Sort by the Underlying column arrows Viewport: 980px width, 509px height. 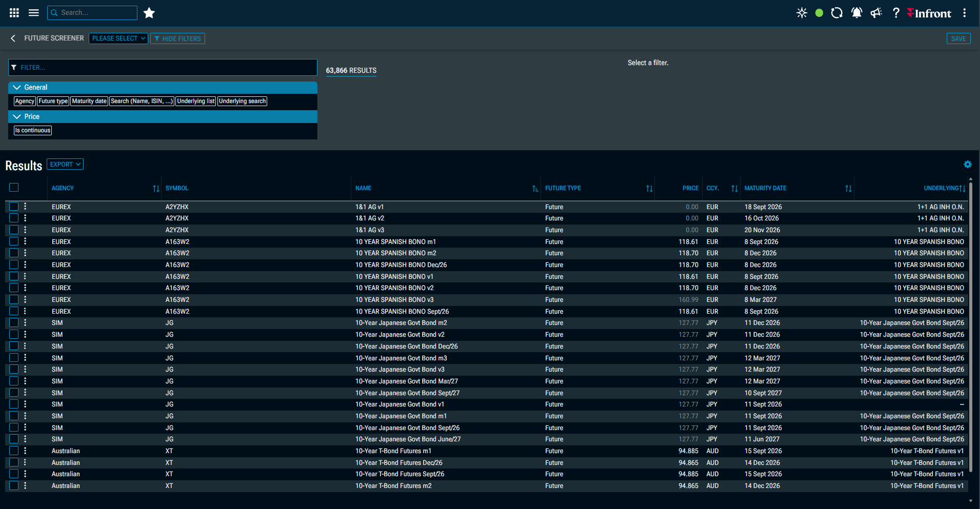point(963,189)
